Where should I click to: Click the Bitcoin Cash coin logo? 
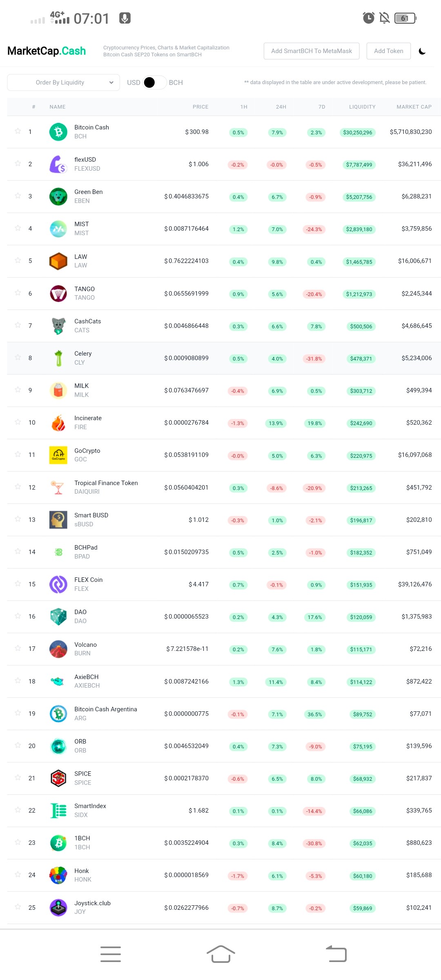pos(58,132)
